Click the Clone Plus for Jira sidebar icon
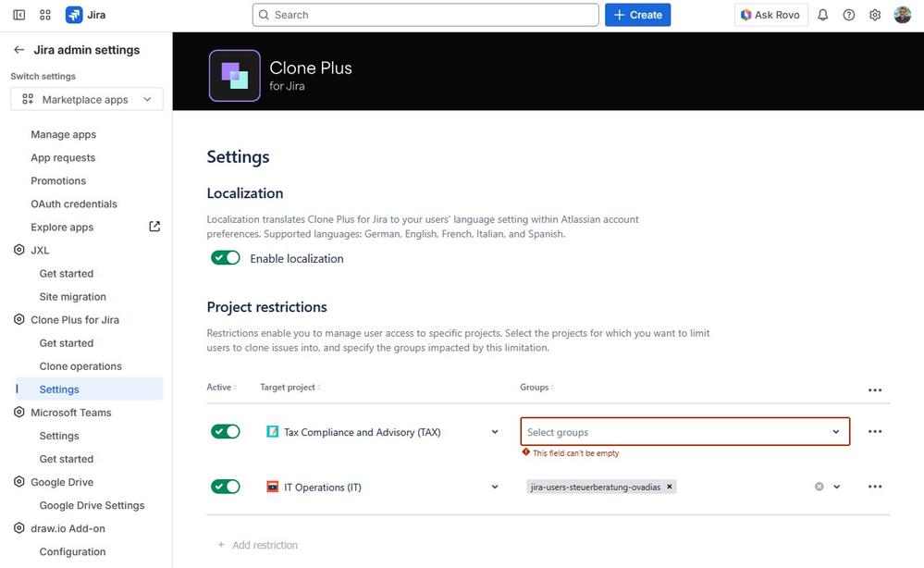This screenshot has width=924, height=568. pyautogui.click(x=18, y=319)
